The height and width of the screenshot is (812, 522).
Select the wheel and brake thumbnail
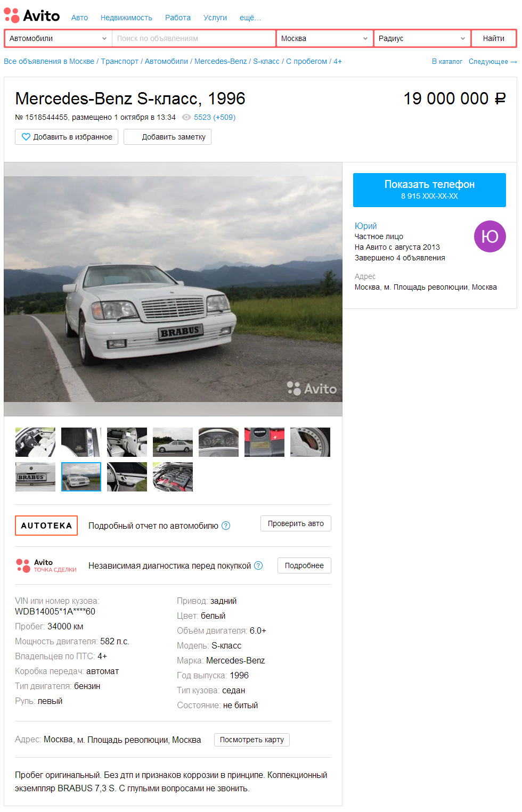[310, 442]
